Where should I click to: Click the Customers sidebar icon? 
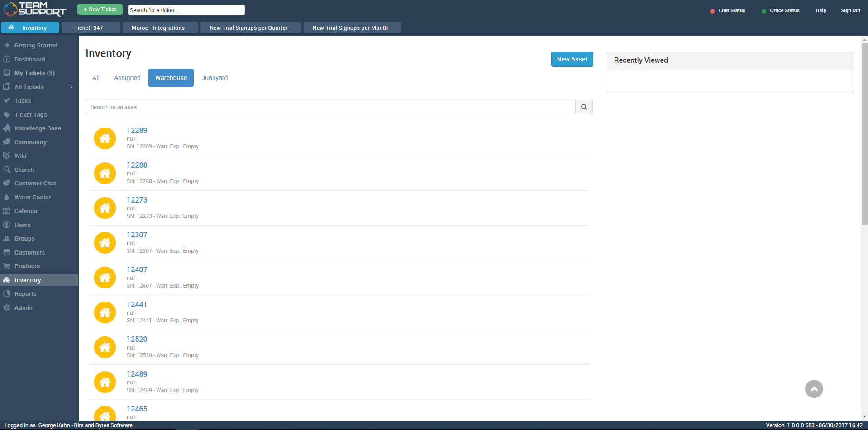[x=7, y=252]
